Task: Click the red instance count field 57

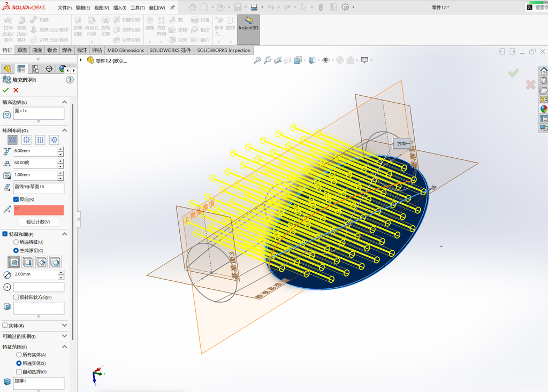Action: 39,210
